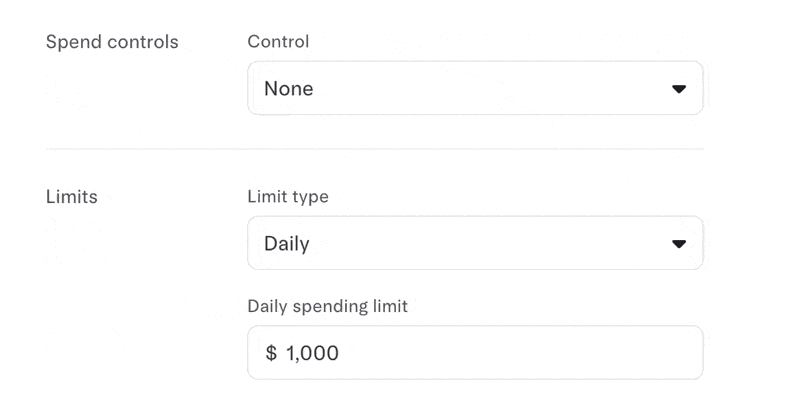The height and width of the screenshot is (413, 800).
Task: Select the None value text
Action: click(289, 89)
